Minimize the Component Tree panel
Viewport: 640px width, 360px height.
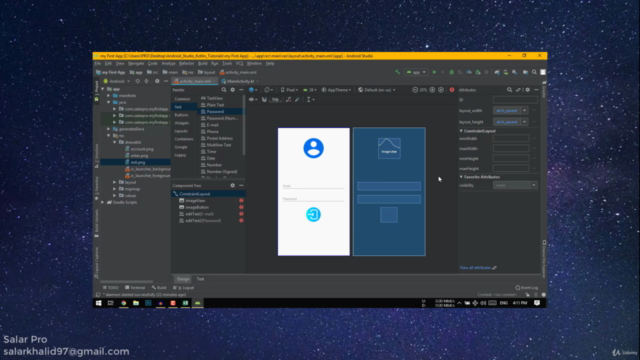tap(241, 185)
